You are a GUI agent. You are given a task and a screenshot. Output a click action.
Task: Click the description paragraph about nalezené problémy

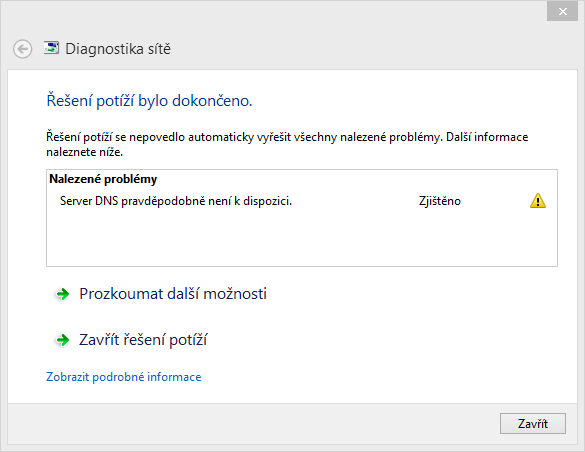(287, 144)
